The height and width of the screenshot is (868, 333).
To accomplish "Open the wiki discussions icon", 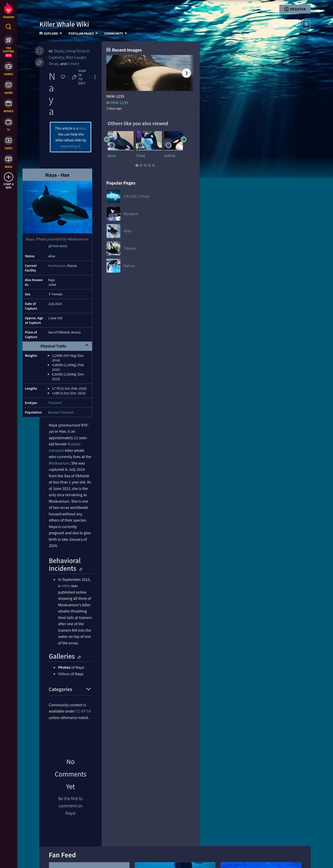I will point(298,24).
